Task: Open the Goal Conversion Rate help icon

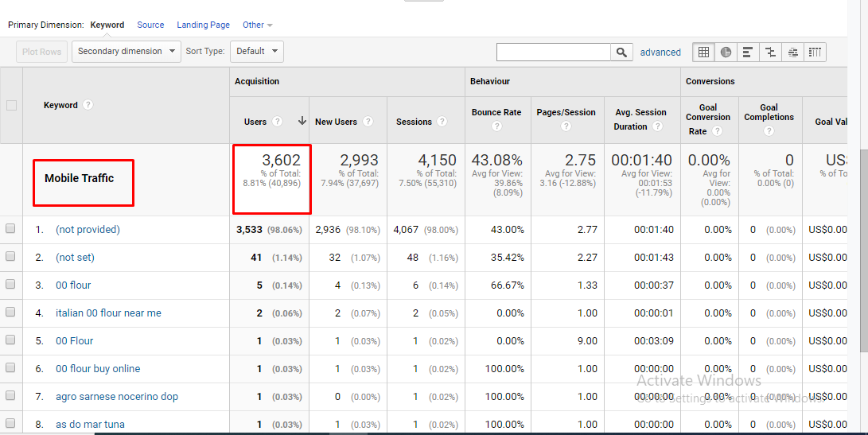Action: [x=717, y=130]
